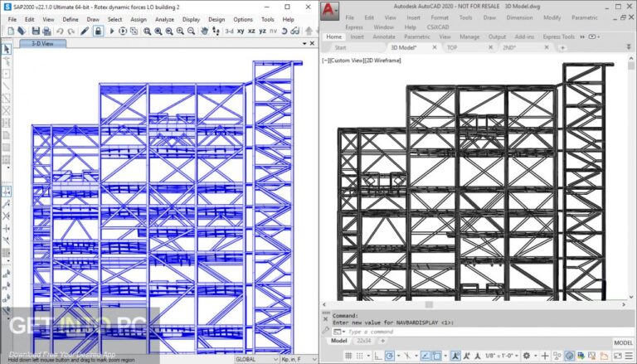Image resolution: width=637 pixels, height=364 pixels.
Task: Switch to the TOP drawing tab in AutoCAD
Action: coord(452,47)
